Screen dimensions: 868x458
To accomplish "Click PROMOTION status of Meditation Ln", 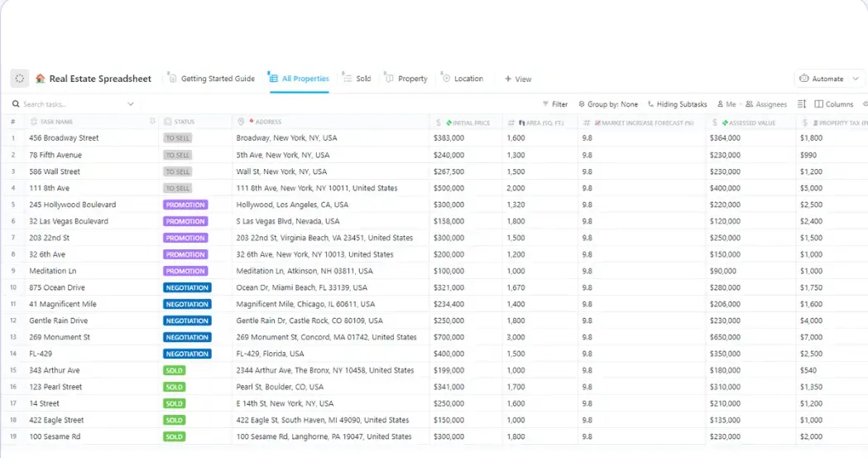I will pyautogui.click(x=185, y=271).
